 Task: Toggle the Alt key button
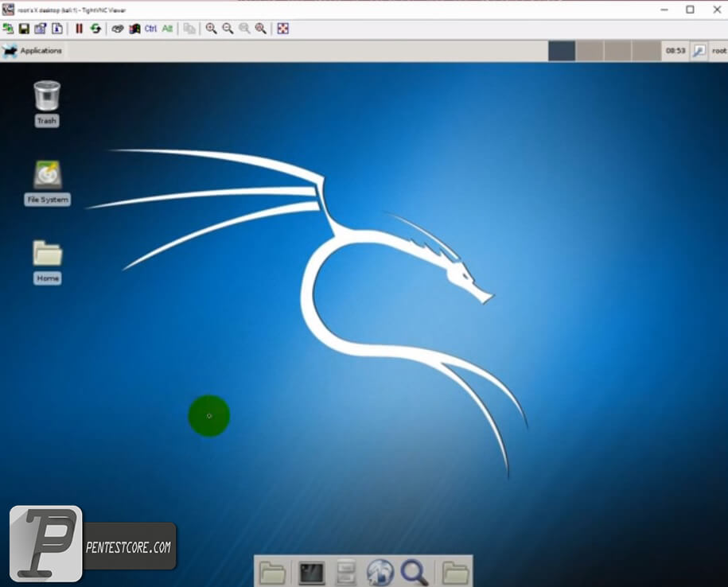pyautogui.click(x=167, y=29)
